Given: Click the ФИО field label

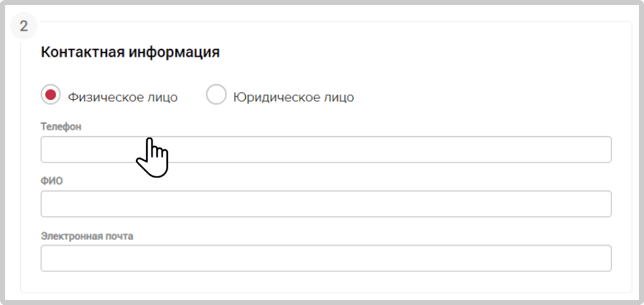Looking at the screenshot, I should 52,181.
